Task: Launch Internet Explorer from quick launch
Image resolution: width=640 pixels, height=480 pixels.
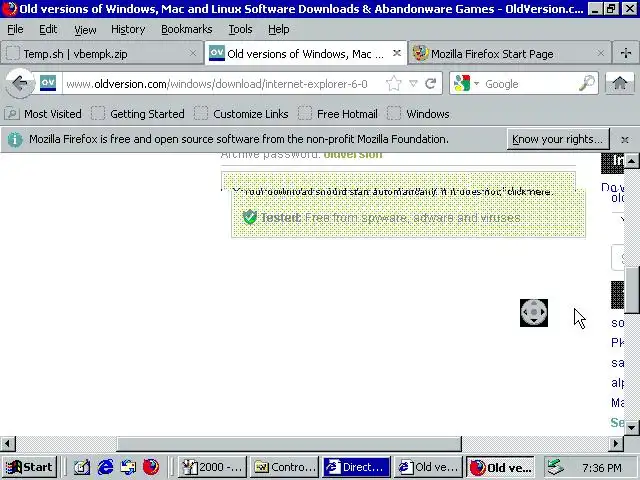Action: point(105,467)
